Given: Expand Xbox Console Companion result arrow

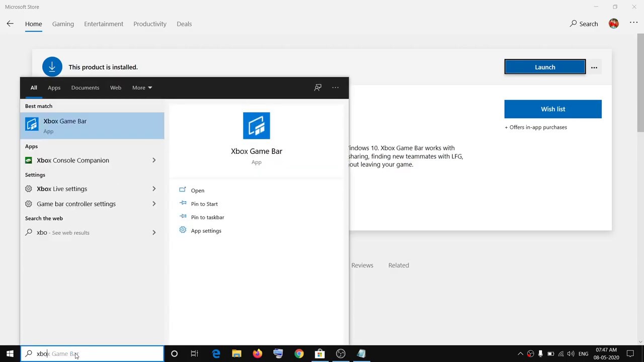Looking at the screenshot, I should (154, 160).
